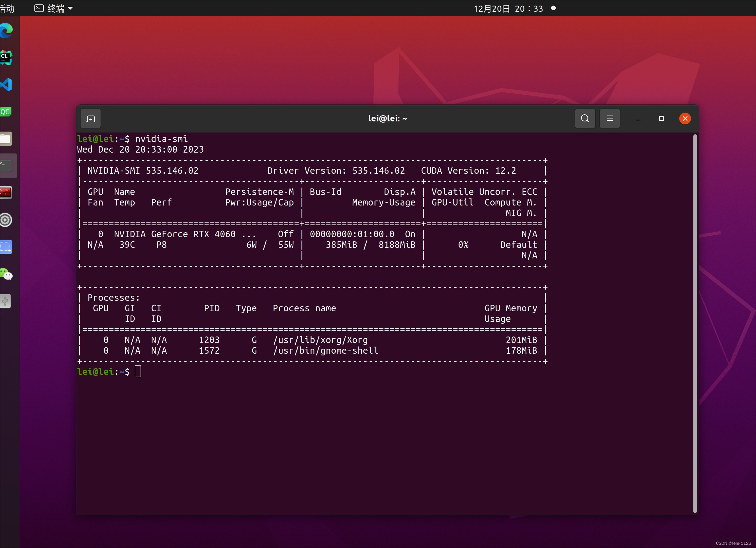The image size is (756, 548).
Task: Open the 活动 activities overview
Action: 7,8
